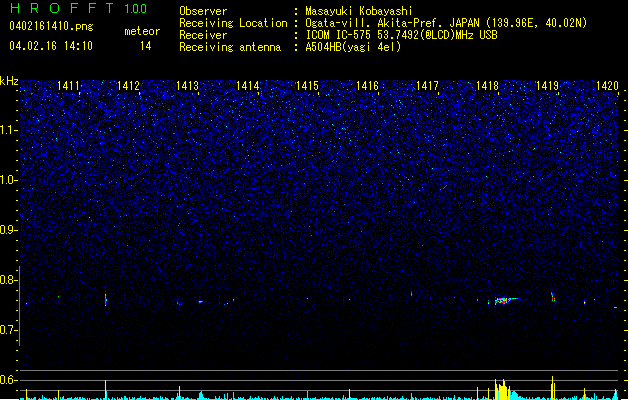Click the HROFFT title text
The width and height of the screenshot is (629, 400).
tap(62, 8)
